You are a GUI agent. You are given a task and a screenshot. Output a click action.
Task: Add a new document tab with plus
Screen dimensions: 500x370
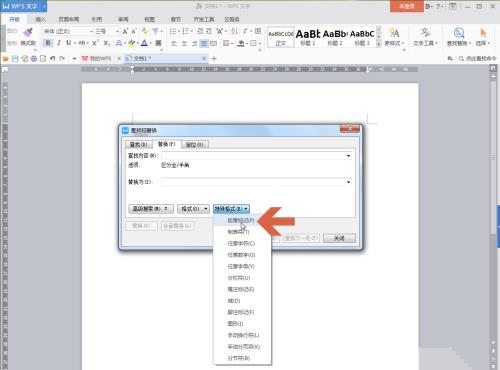point(214,59)
